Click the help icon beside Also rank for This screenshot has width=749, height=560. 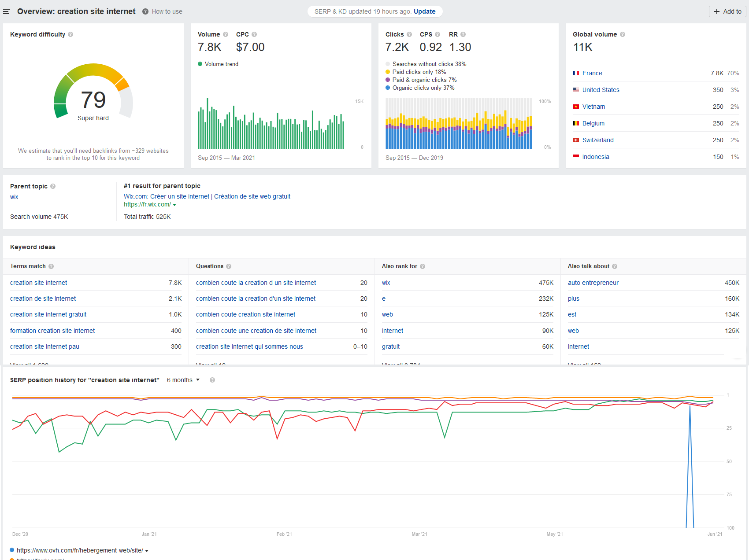click(423, 266)
